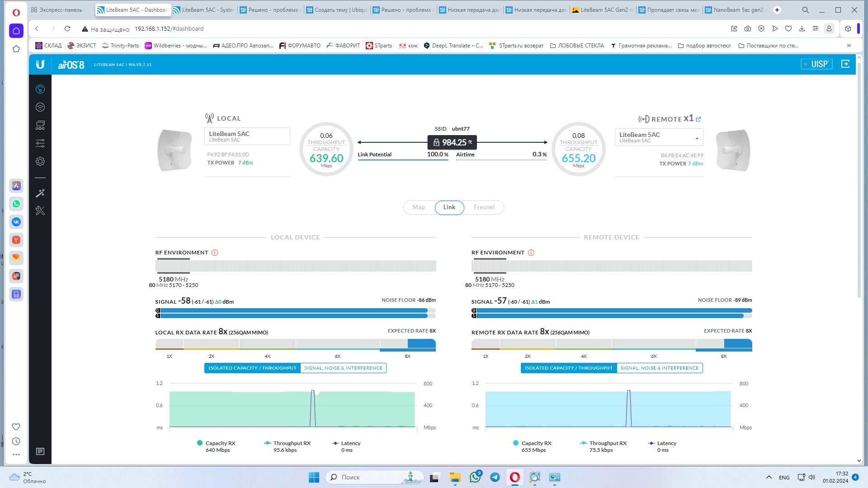Add page to favorites heart icon

click(x=788, y=28)
